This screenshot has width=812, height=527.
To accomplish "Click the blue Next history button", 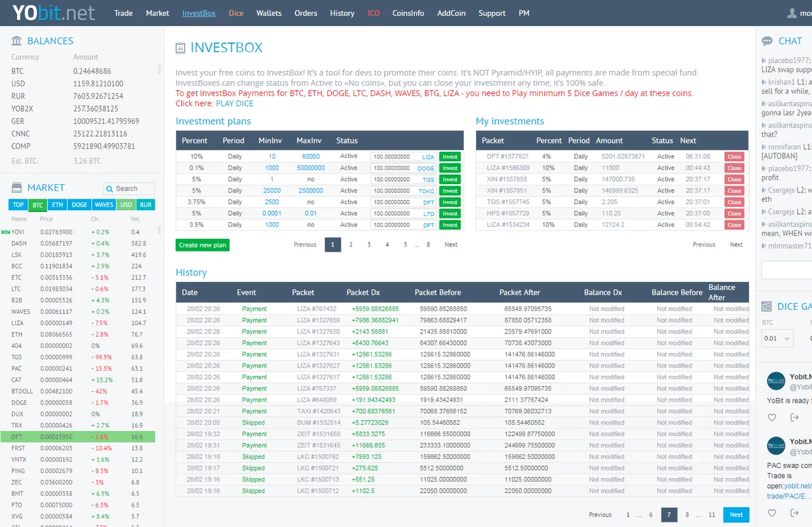I will 736,515.
